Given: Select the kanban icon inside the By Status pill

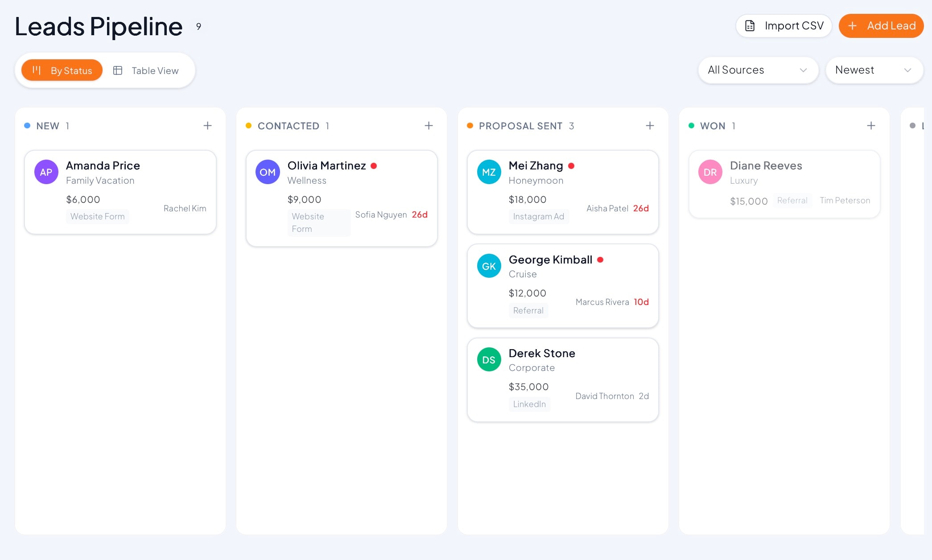Looking at the screenshot, I should [37, 70].
